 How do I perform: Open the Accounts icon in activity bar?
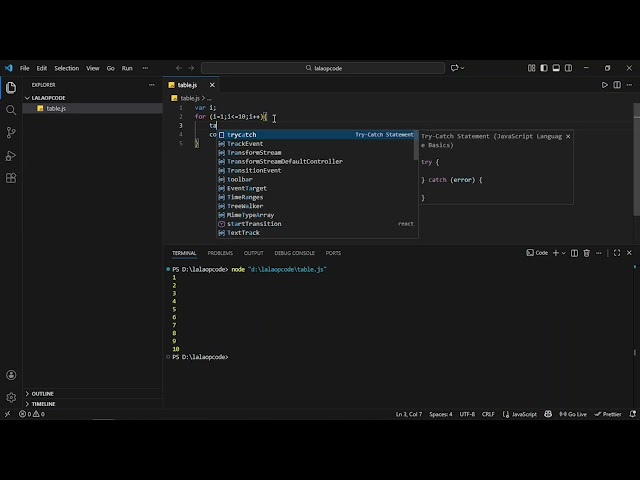click(11, 375)
